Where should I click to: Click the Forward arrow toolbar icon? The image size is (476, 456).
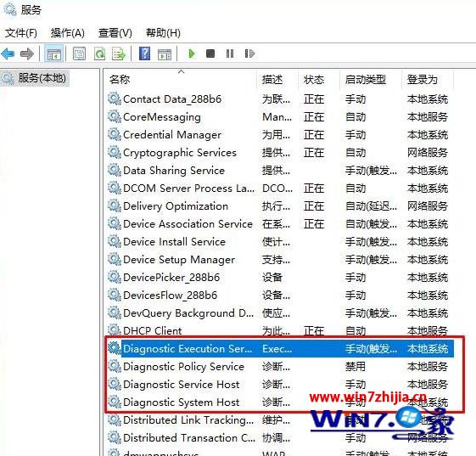pos(26,54)
